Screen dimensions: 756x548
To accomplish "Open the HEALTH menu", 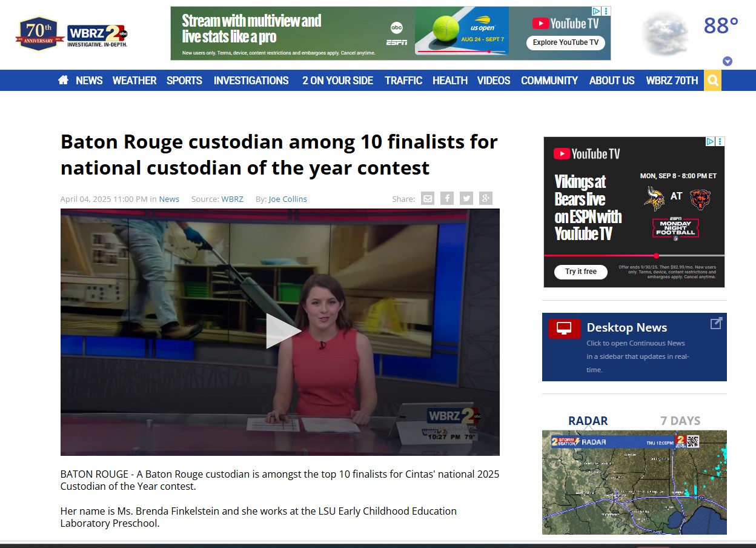I will coord(450,81).
